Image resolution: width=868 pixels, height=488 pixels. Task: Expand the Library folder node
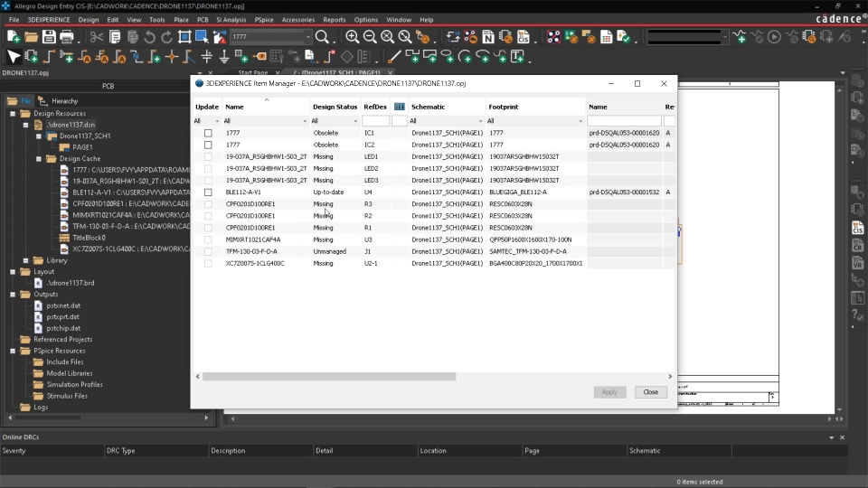[26, 260]
